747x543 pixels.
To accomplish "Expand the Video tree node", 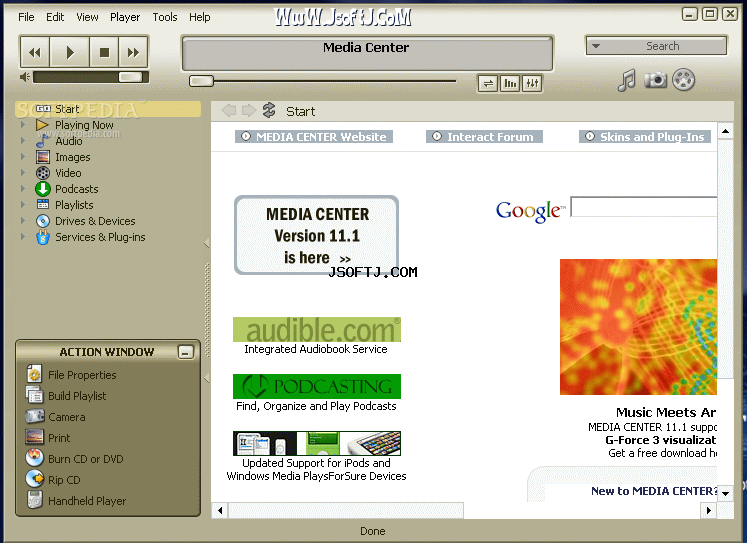I will tap(22, 173).
